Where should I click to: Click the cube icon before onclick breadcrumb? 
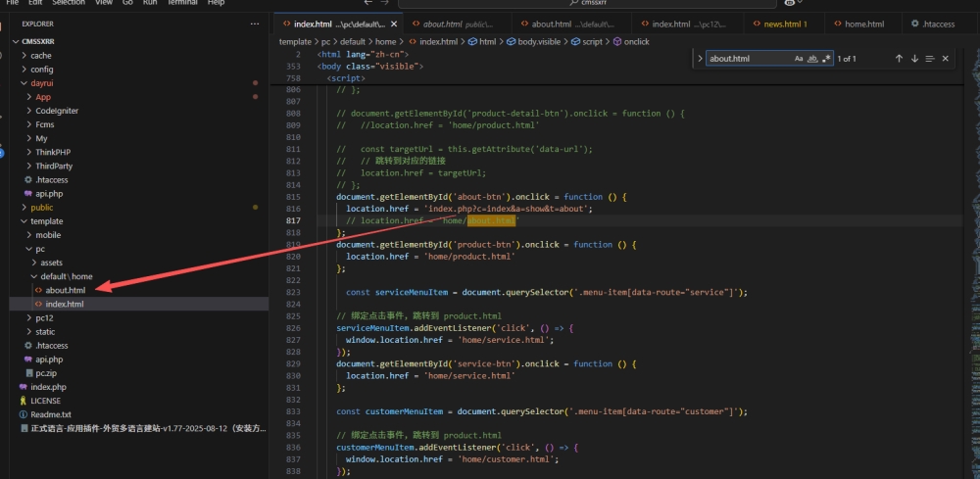click(616, 42)
